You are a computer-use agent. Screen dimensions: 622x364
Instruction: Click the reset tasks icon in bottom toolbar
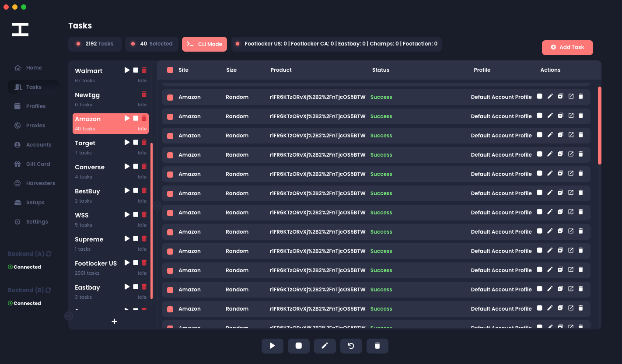351,346
